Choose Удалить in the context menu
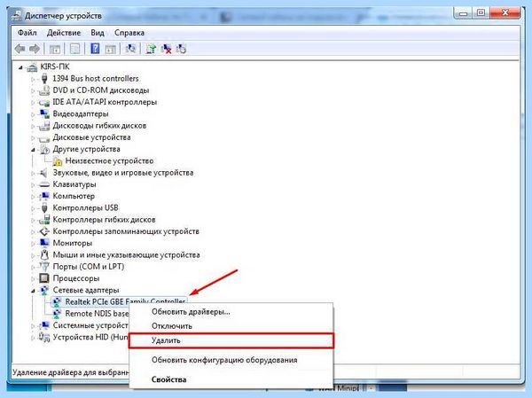This screenshot has height=398, width=532. [231, 340]
